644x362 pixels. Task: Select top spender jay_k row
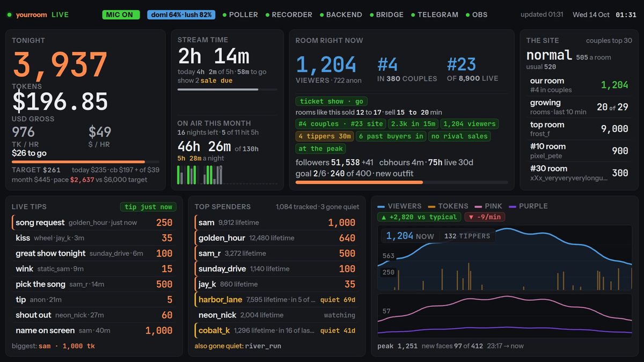pos(276,284)
